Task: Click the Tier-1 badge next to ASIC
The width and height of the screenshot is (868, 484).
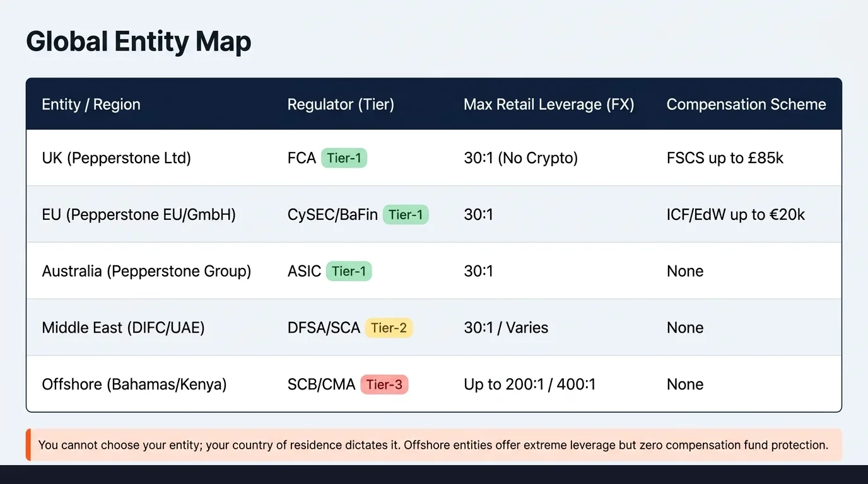Action: tap(349, 271)
